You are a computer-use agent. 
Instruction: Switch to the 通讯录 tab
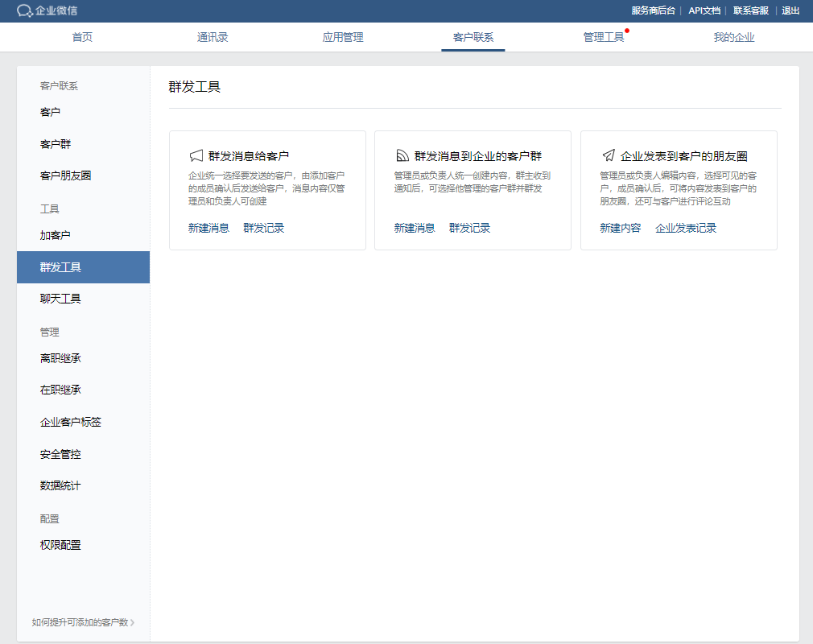213,37
